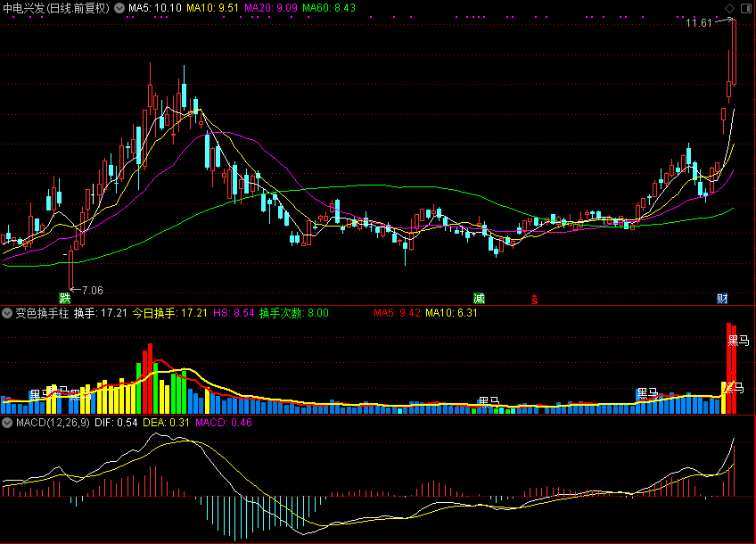Click the MACD: 0.46 value
Viewport: 756px width, 544px height.
pyautogui.click(x=224, y=423)
